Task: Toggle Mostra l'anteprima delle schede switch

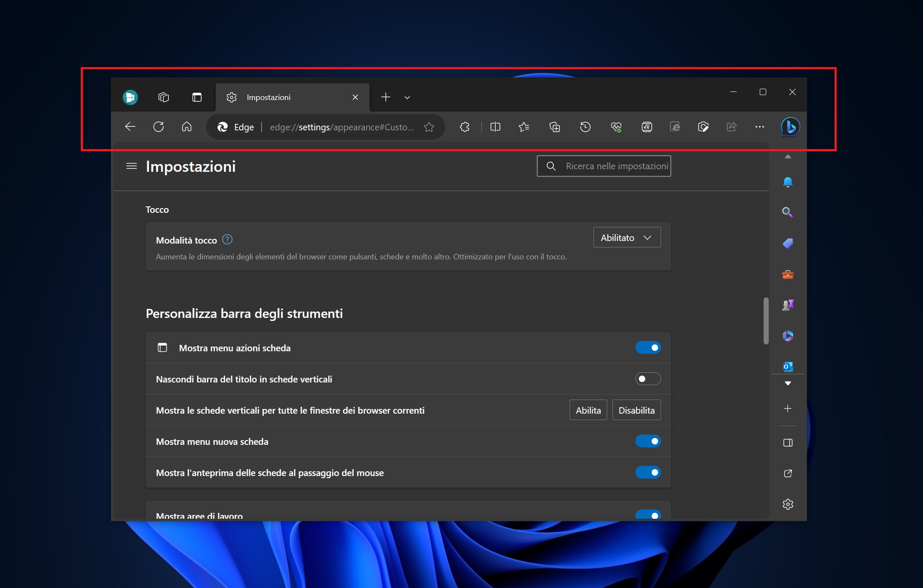Action: (648, 472)
